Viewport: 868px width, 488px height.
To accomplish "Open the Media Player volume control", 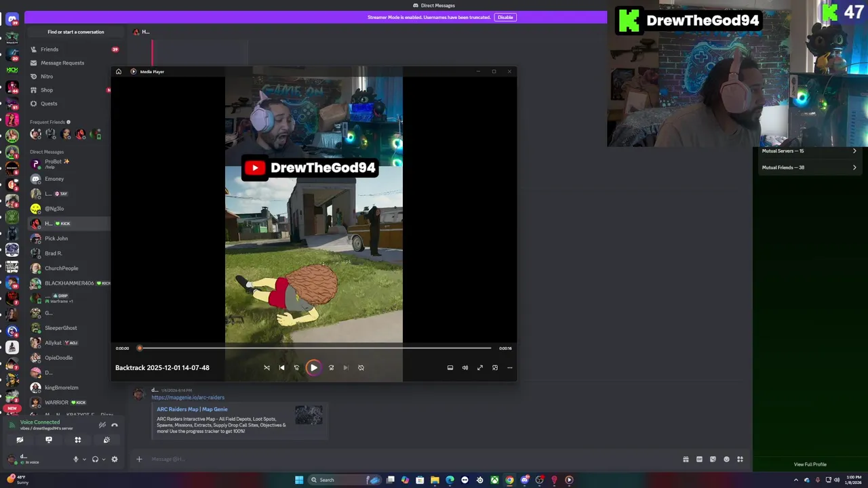I will pos(465,367).
